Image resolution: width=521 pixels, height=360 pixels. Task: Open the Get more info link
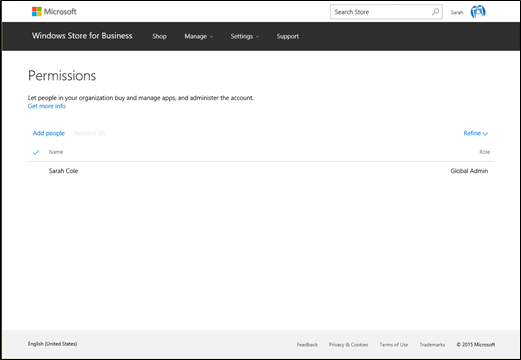point(47,106)
